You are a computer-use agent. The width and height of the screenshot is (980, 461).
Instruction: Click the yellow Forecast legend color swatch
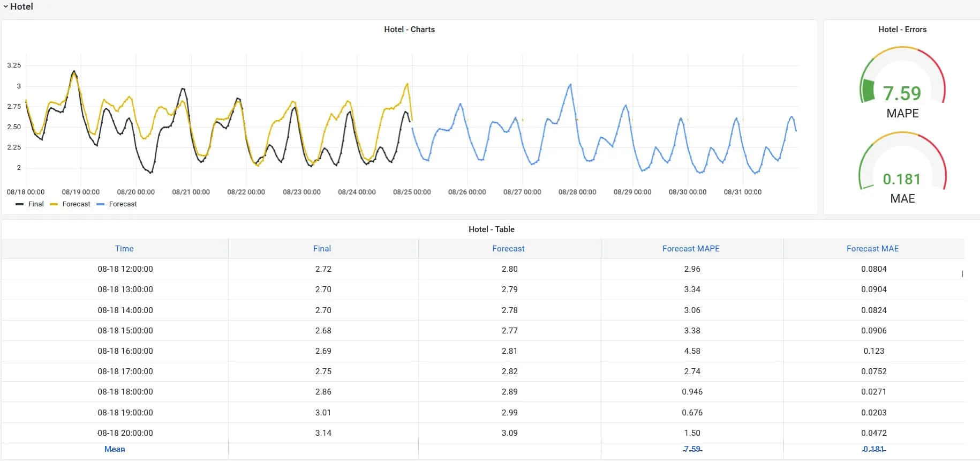point(54,204)
